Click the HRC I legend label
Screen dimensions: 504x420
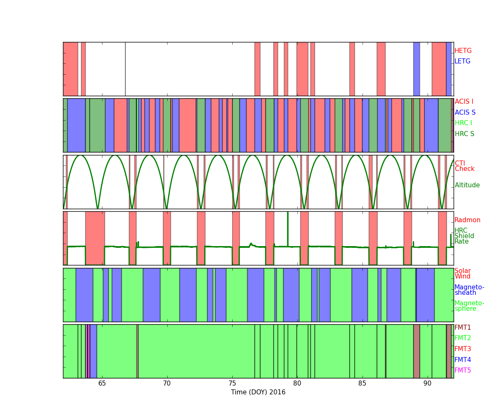463,123
